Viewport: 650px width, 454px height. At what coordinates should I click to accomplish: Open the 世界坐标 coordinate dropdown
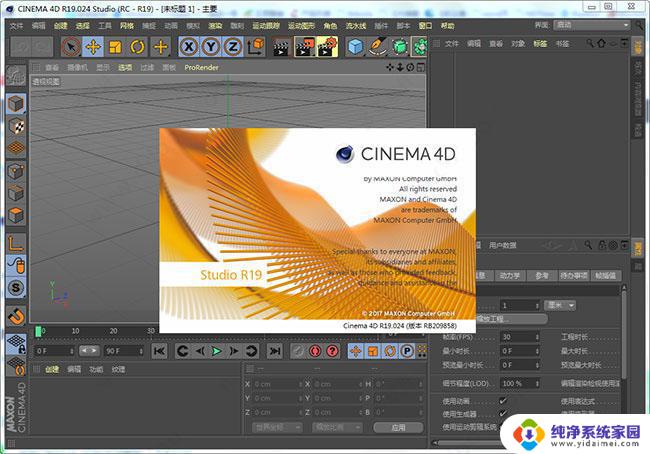277,427
